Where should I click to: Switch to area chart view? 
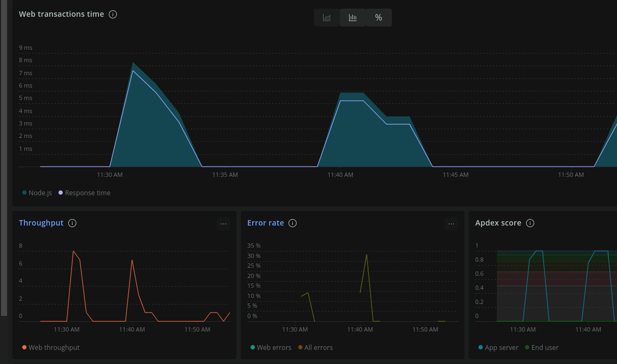[x=326, y=18]
